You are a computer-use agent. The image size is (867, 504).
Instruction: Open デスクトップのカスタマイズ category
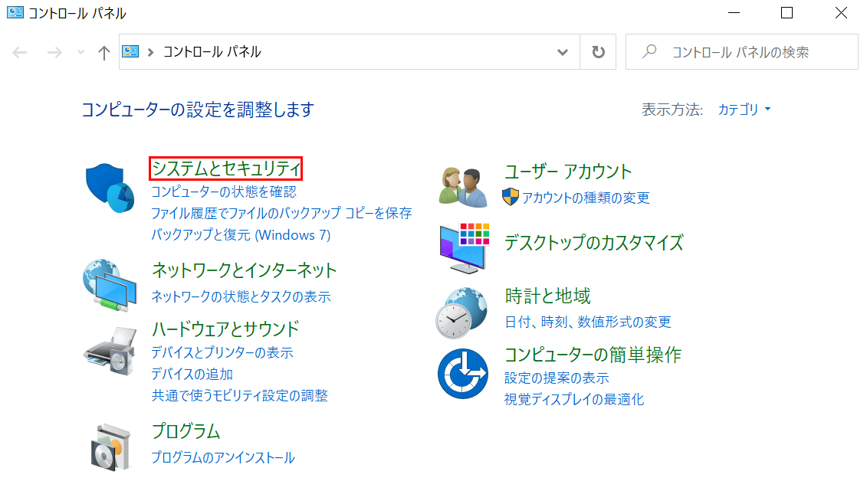tap(594, 243)
